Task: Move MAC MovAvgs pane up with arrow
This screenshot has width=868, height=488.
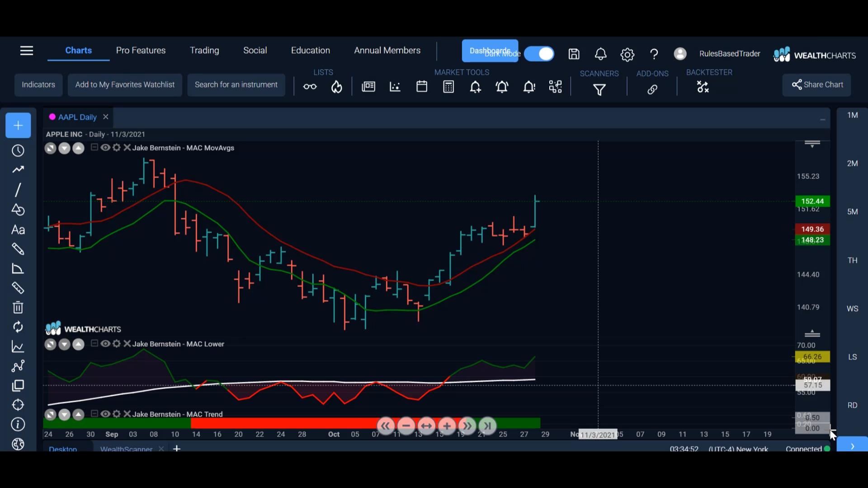Action: [78, 148]
